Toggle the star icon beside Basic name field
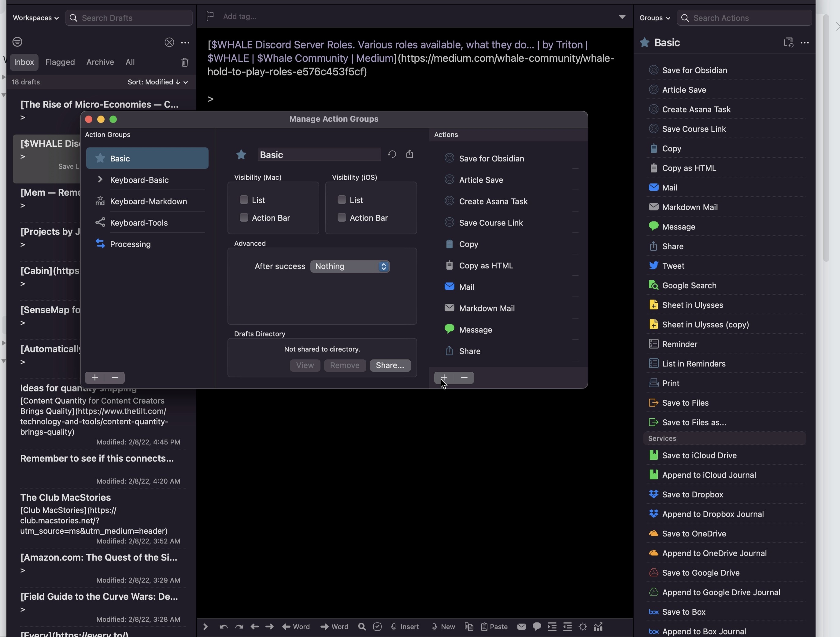Viewport: 840px width, 637px height. click(241, 154)
